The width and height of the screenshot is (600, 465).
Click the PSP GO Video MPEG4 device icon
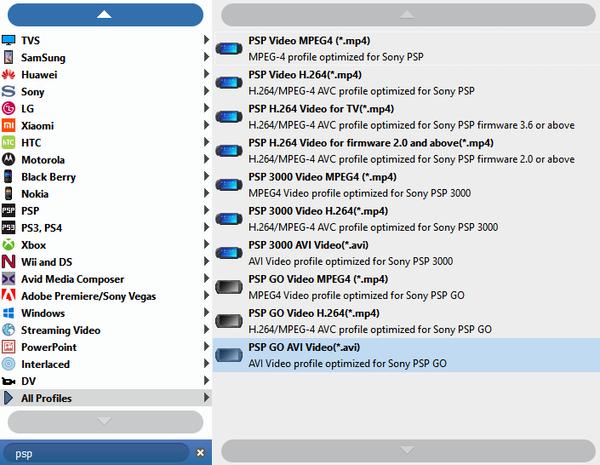click(229, 287)
